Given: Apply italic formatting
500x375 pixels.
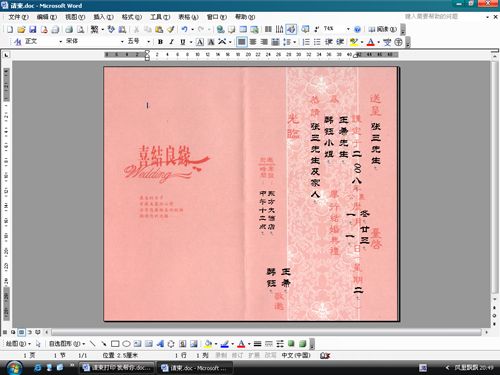Looking at the screenshot, I should point(172,42).
